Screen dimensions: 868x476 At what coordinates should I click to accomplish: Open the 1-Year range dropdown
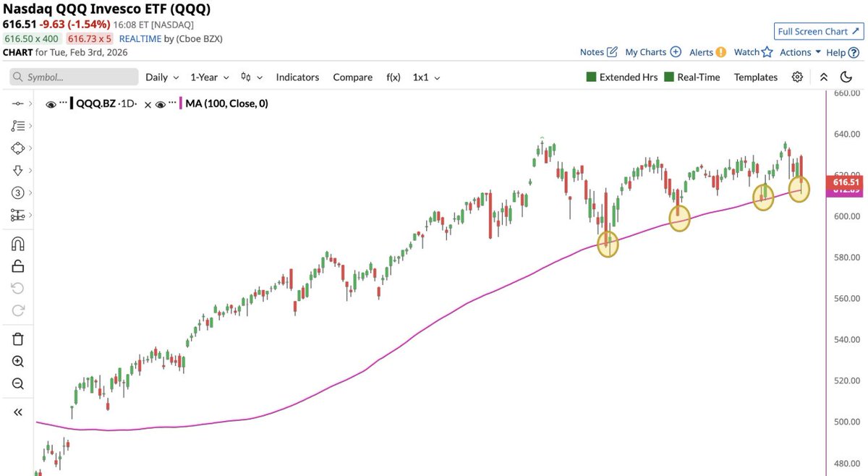point(210,77)
